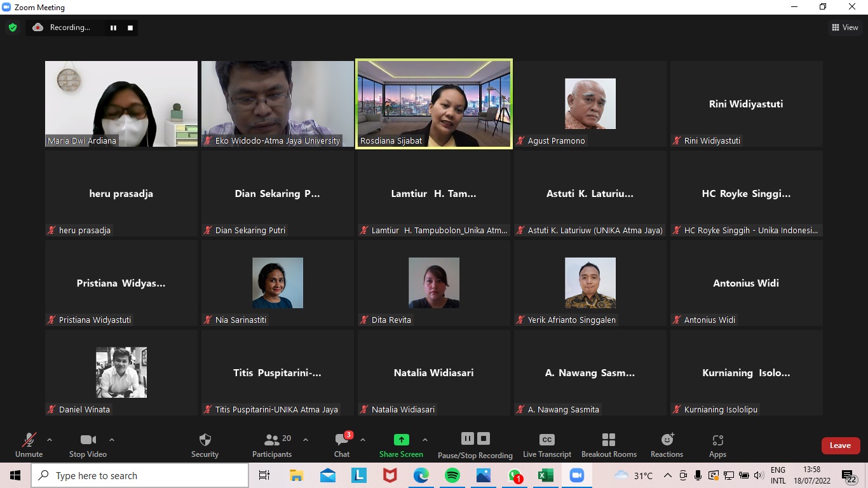Open Spotify from the taskbar
The width and height of the screenshot is (868, 488).
click(452, 475)
